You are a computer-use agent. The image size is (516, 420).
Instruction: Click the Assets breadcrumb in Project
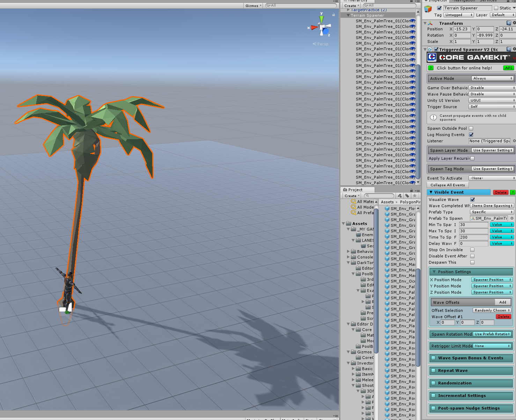click(x=387, y=202)
